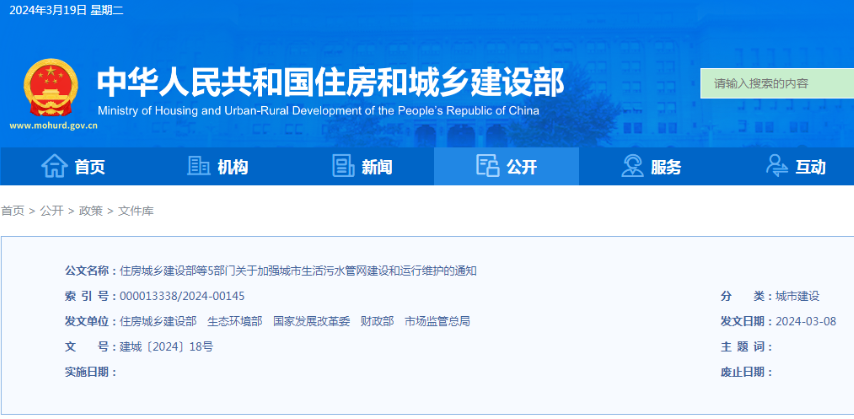Click the English Ministry of Housing subtitle
The height and width of the screenshot is (419, 854).
coord(318,111)
